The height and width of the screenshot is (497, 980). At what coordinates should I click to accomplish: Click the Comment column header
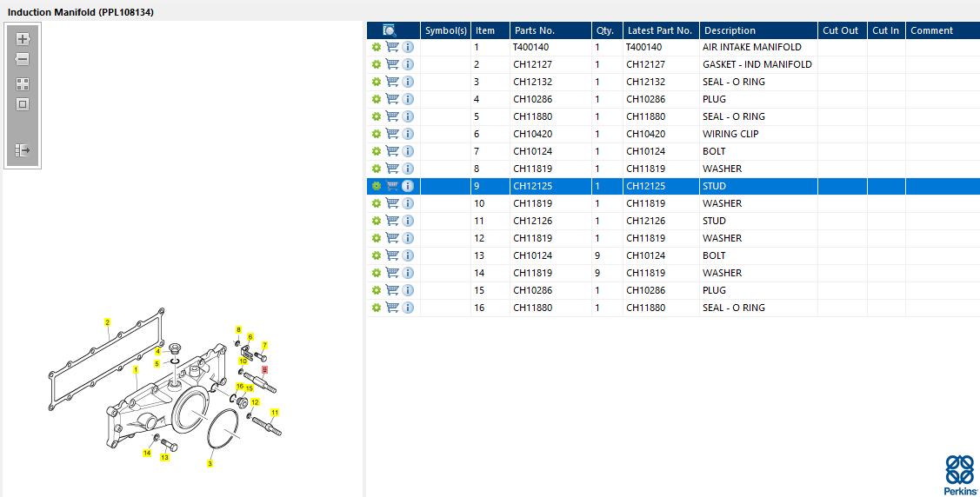(x=943, y=30)
